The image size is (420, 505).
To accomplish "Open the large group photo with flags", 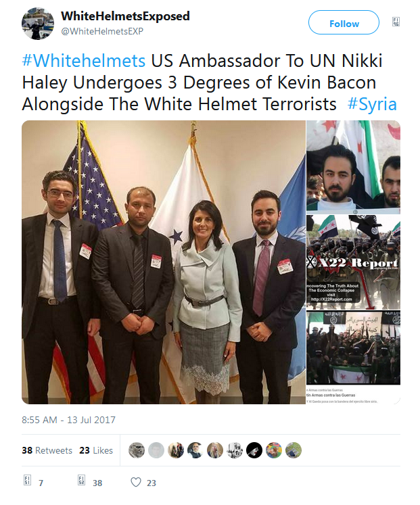I will point(163,262).
